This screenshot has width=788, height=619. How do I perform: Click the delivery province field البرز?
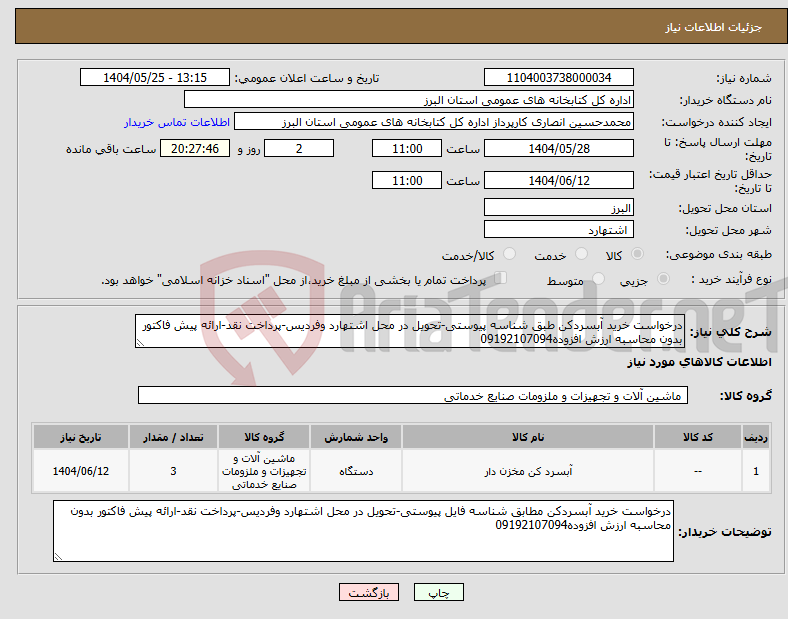pyautogui.click(x=558, y=207)
